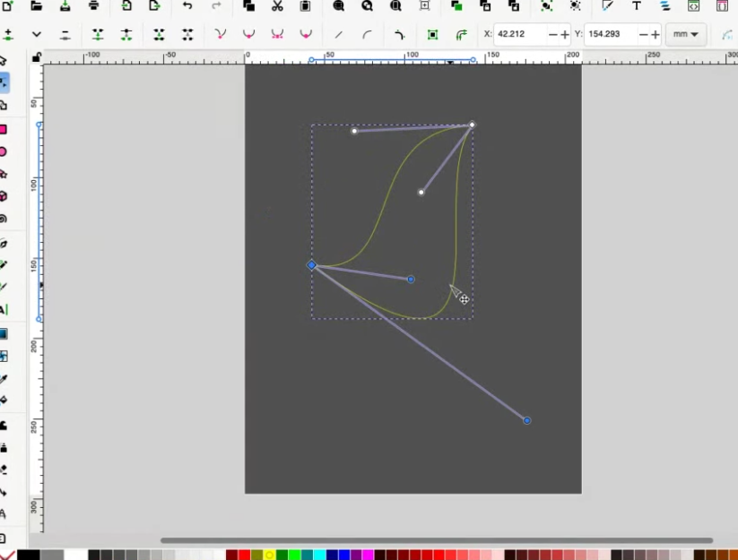The width and height of the screenshot is (738, 560).
Task: Select the Spiral tool
Action: (4, 219)
